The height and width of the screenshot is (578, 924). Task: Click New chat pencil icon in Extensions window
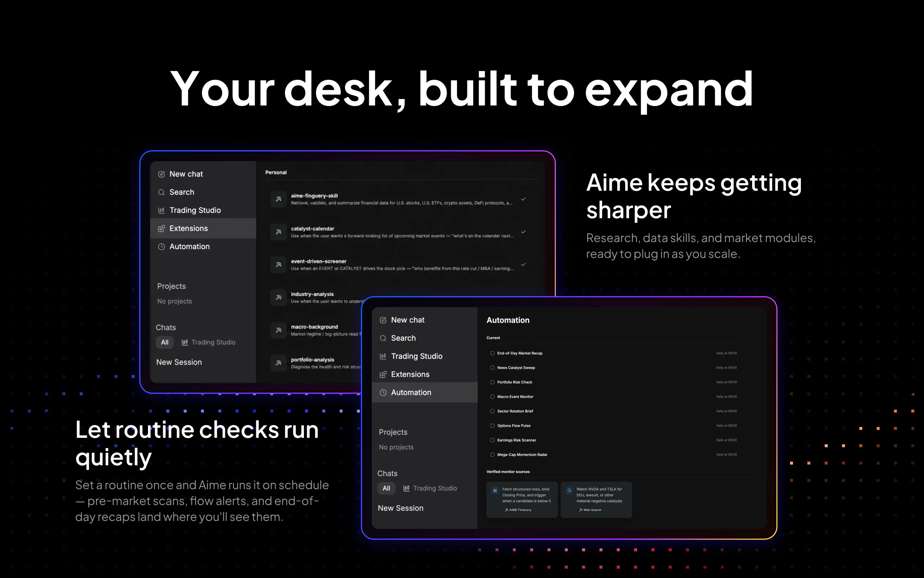[161, 174]
